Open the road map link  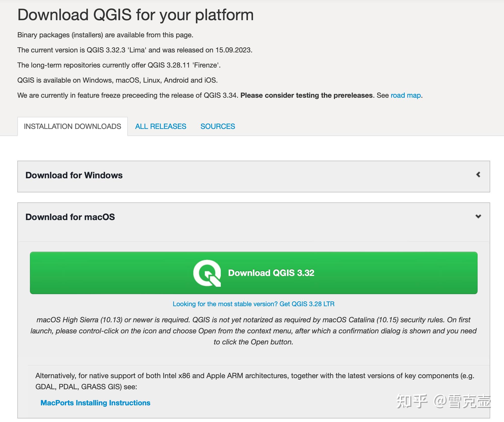(405, 95)
